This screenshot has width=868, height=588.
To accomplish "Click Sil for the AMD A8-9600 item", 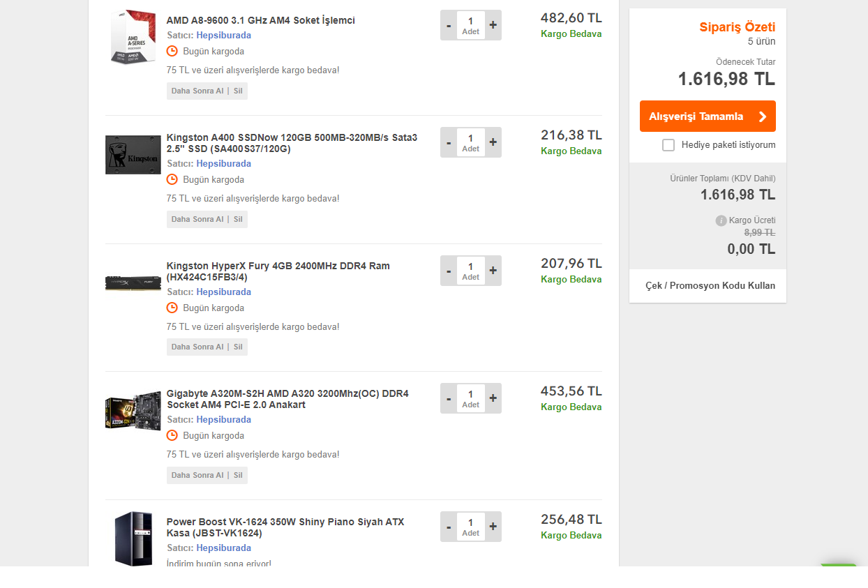I will [x=238, y=91].
